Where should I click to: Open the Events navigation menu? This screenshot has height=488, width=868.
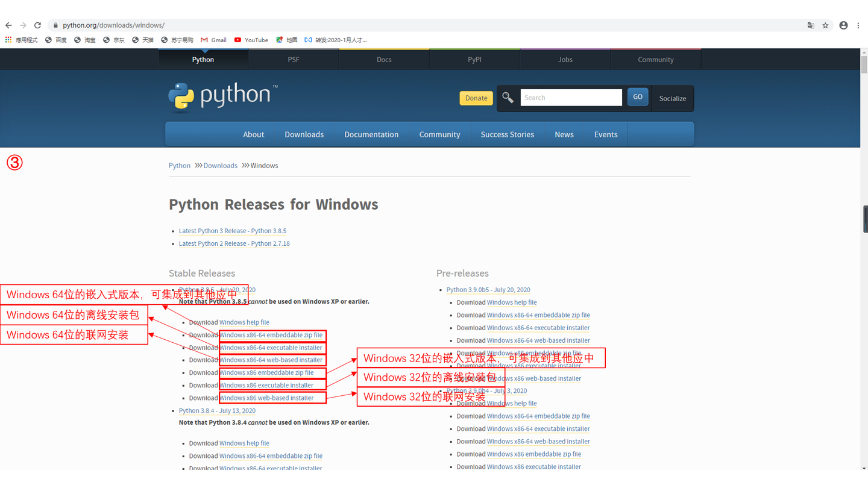click(606, 134)
